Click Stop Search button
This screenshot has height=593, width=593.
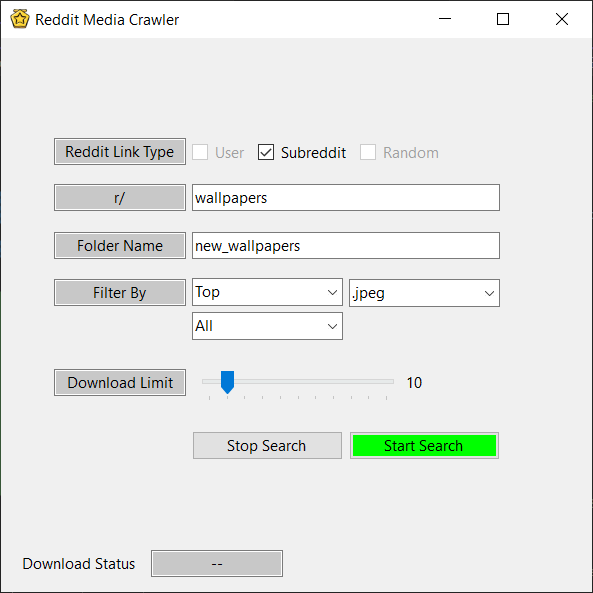pyautogui.click(x=267, y=446)
